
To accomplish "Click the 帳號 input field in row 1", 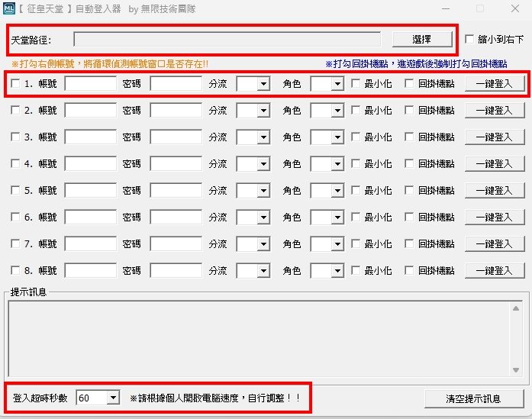I will [x=91, y=84].
